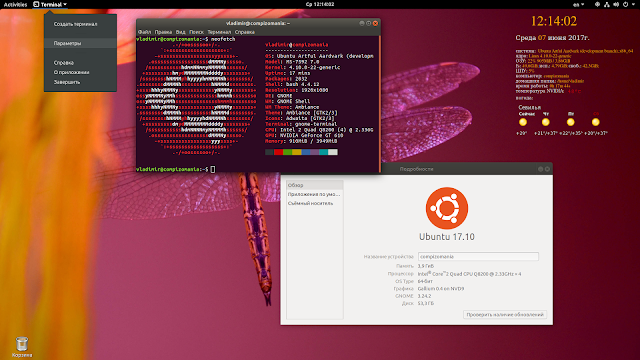Click the Memory: 910MiB / 3949MiB line
Image resolution: width=640 pixels, height=360 pixels.
pyautogui.click(x=301, y=141)
